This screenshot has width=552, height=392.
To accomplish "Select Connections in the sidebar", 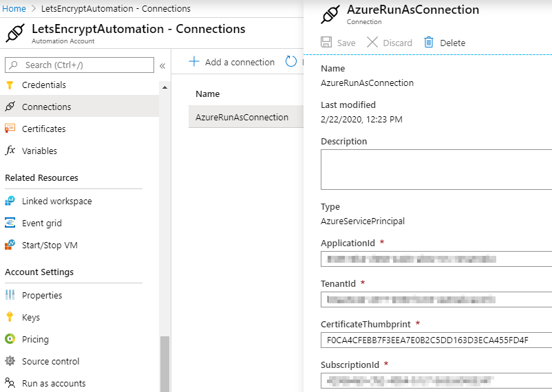I will (x=47, y=107).
